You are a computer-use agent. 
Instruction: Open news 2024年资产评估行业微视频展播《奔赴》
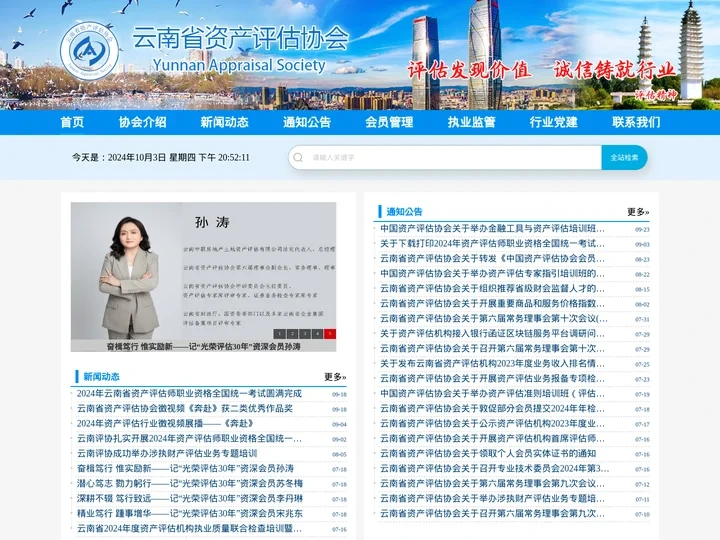coord(165,423)
